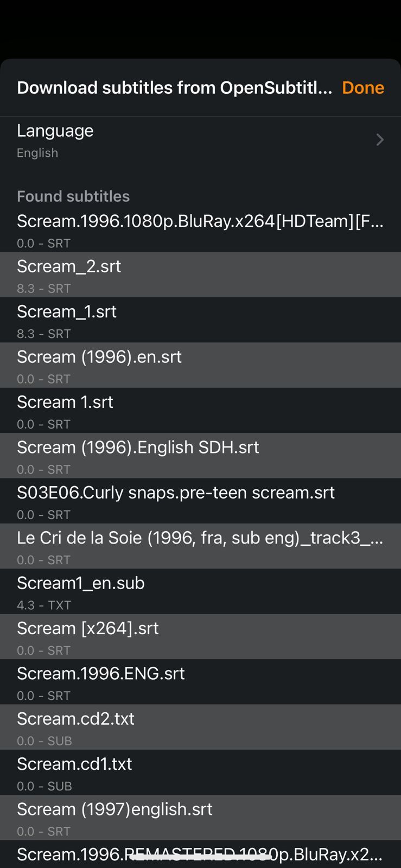The height and width of the screenshot is (868, 401).
Task: Tap the Download subtitles from OpenSubtitles title
Action: [x=173, y=87]
